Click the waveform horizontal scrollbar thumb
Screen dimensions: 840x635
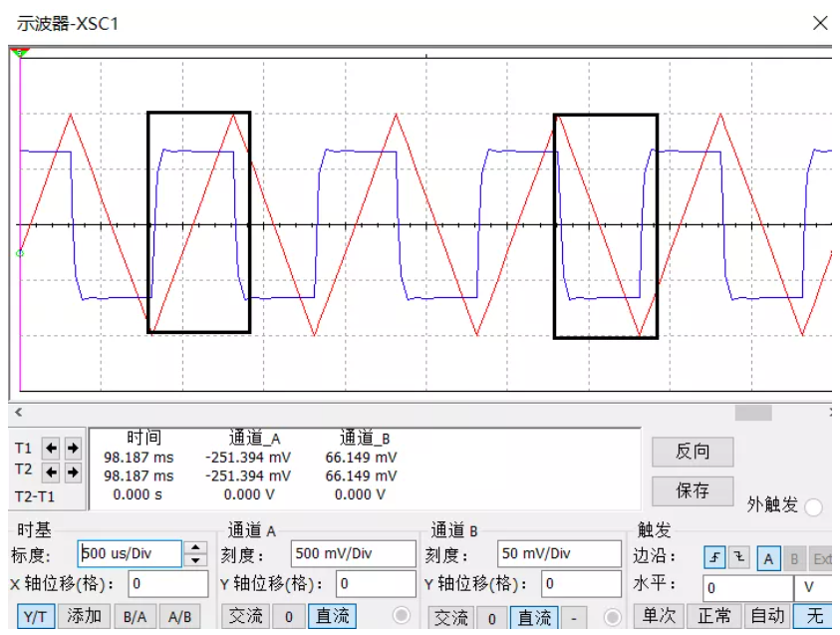point(753,413)
